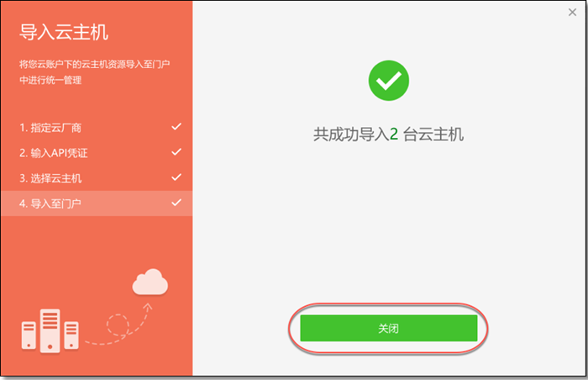Viewport: 588px width, 380px height.
Task: Select step 2. 输入API凭证
Action: [x=97, y=153]
